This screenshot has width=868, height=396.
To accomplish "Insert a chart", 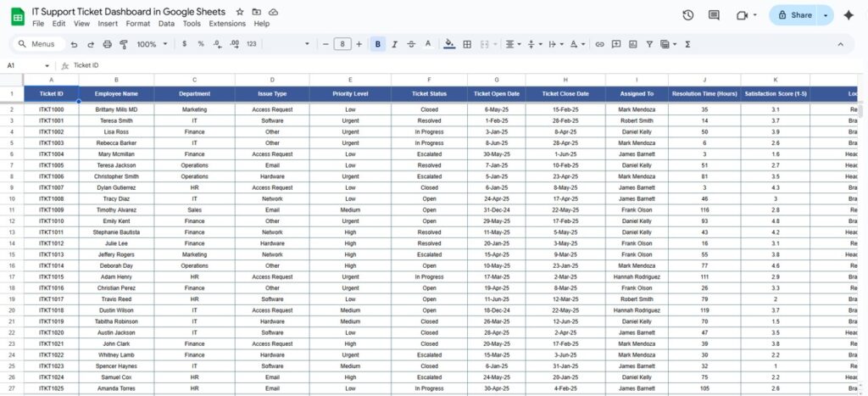I will click(x=632, y=44).
